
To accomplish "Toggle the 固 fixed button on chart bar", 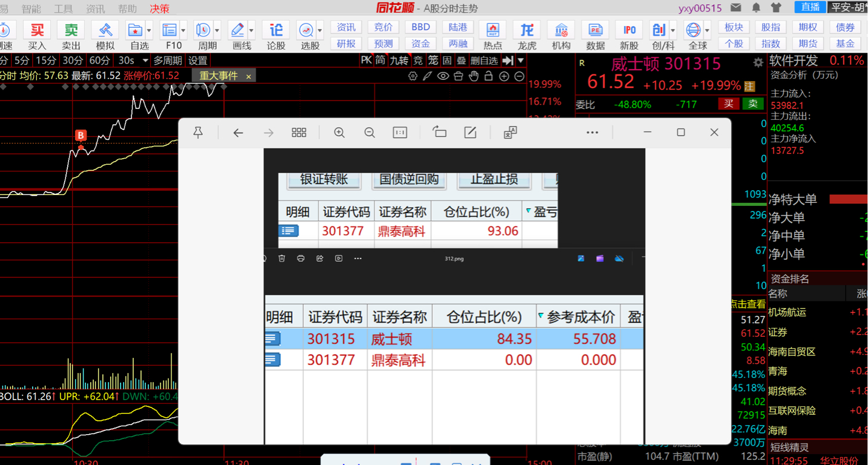I will [447, 60].
